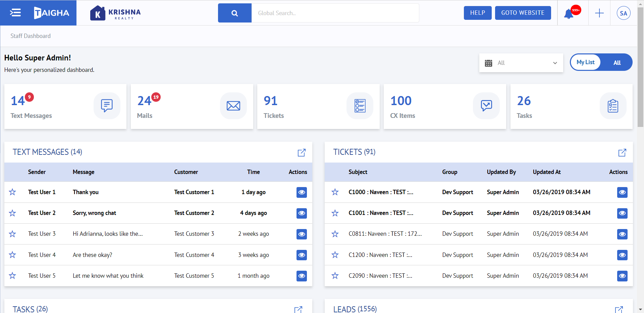View the Test User 3 message

click(302, 234)
